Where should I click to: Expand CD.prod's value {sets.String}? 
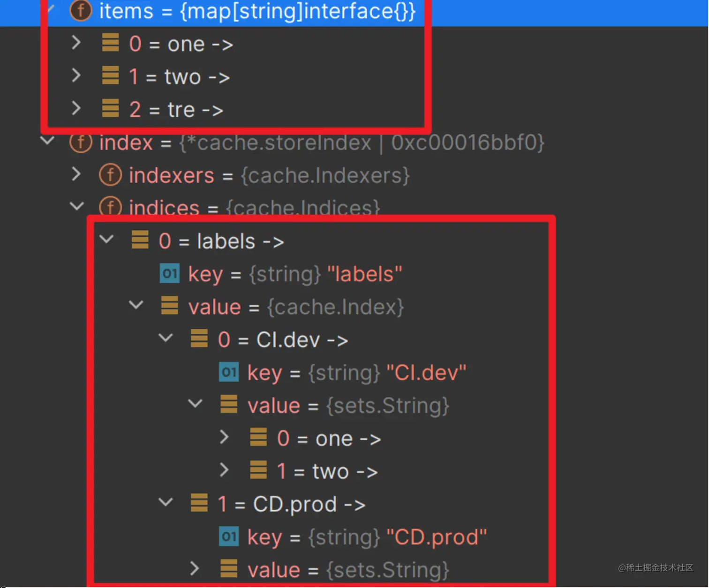(x=195, y=569)
